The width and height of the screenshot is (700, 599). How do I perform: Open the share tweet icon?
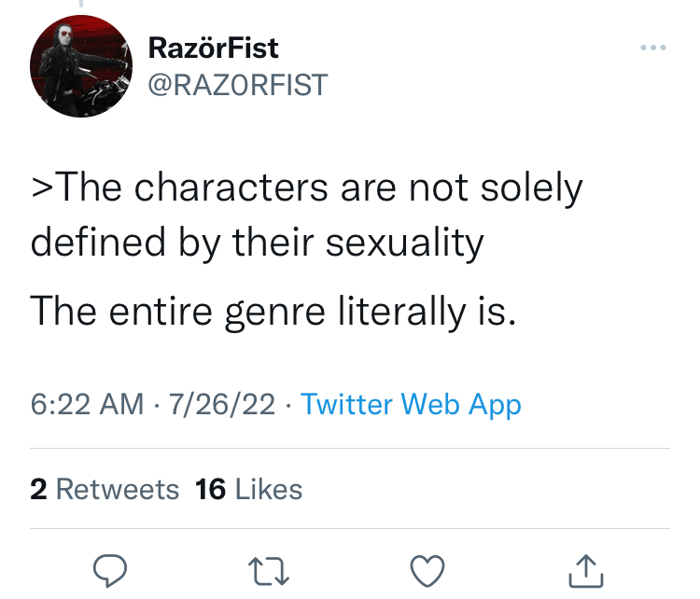(586, 570)
